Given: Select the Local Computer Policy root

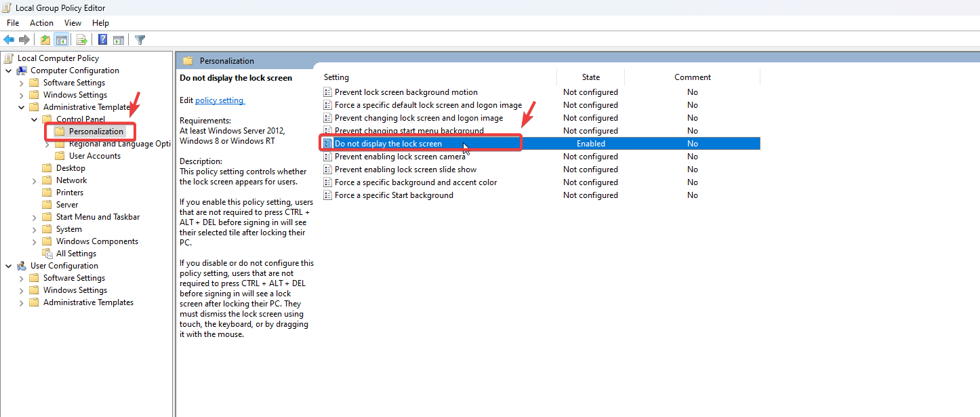Looking at the screenshot, I should click(x=58, y=58).
